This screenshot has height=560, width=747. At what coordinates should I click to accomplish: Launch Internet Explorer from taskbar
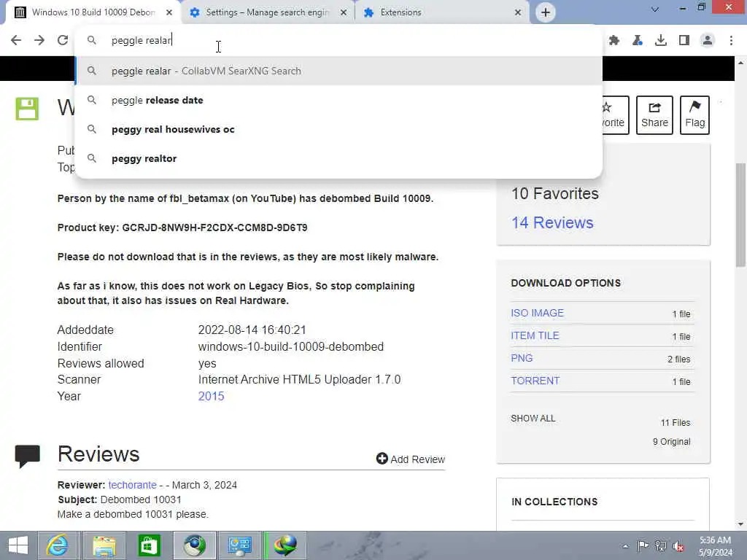tap(57, 545)
